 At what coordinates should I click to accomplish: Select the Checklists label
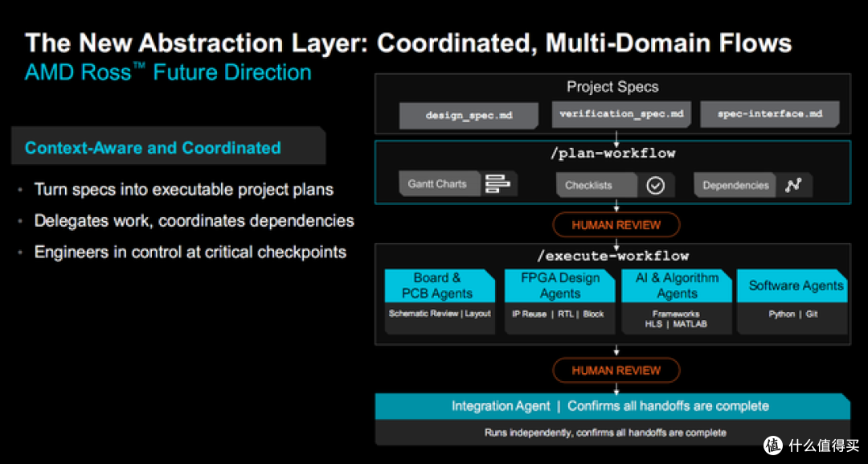click(x=588, y=186)
